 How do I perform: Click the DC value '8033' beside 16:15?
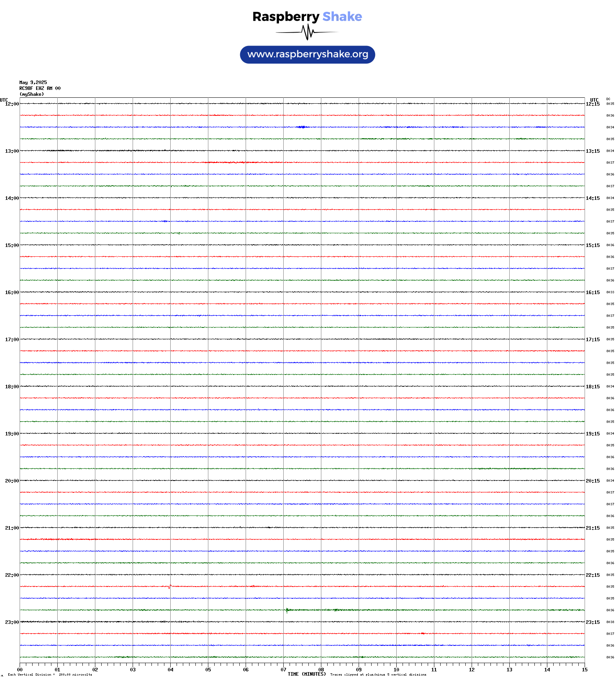(x=610, y=292)
